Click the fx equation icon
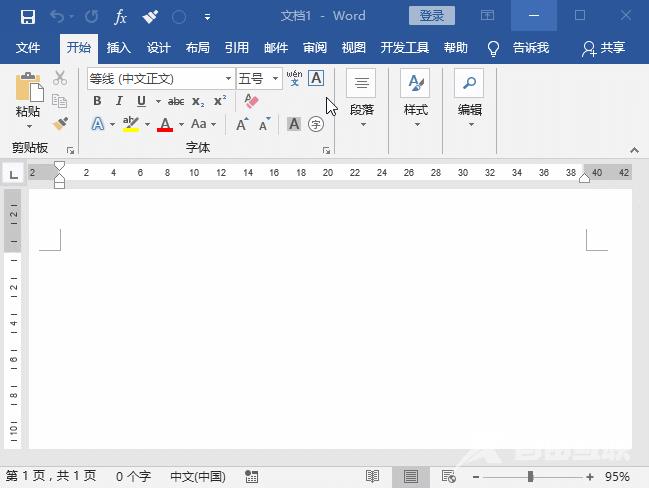The height and width of the screenshot is (488, 649). (x=120, y=17)
